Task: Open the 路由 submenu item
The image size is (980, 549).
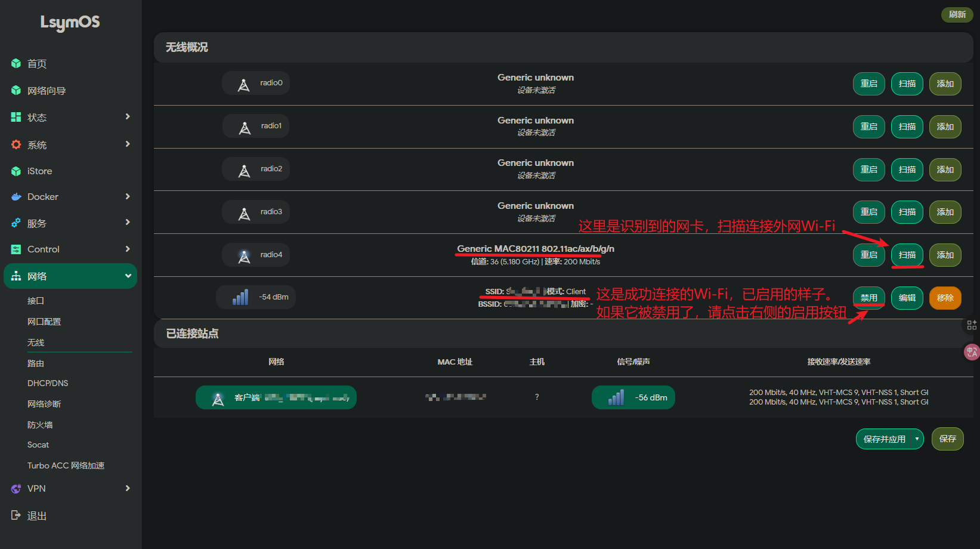Action: point(36,363)
